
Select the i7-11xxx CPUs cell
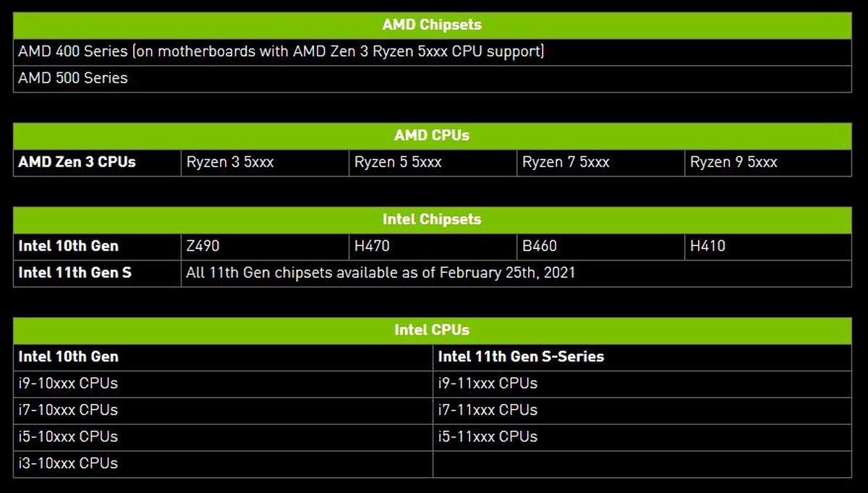488,410
